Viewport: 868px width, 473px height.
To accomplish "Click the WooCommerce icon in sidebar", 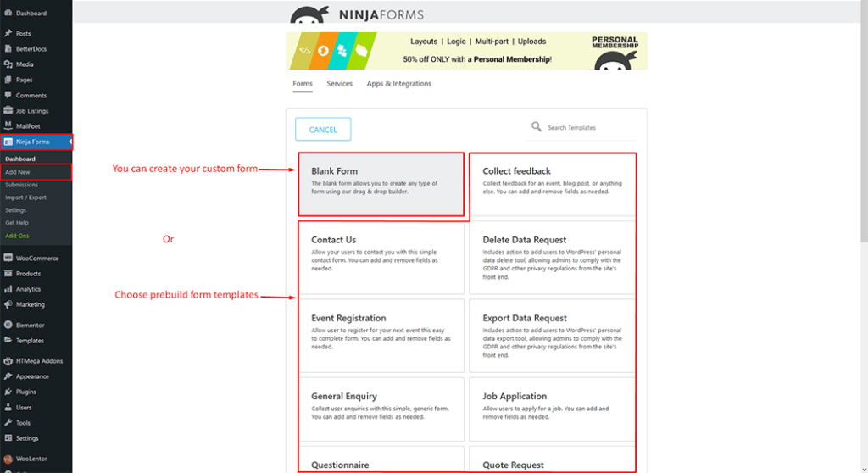I will [x=8, y=258].
